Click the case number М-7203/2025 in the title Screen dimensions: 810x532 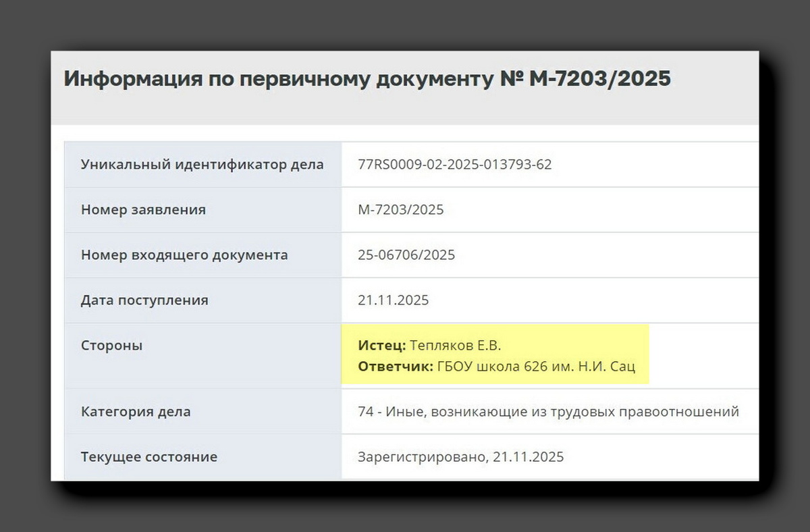coord(598,78)
